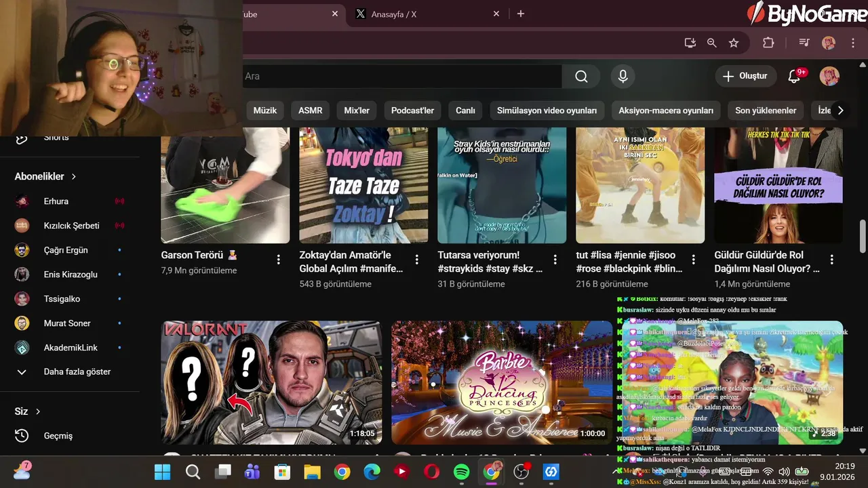
Task: Open Chrome zoom magnifier in address bar
Action: 712,43
